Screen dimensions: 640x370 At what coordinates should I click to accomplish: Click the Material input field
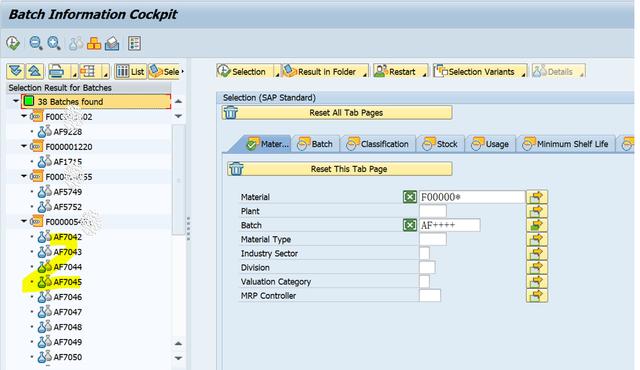[x=472, y=197]
